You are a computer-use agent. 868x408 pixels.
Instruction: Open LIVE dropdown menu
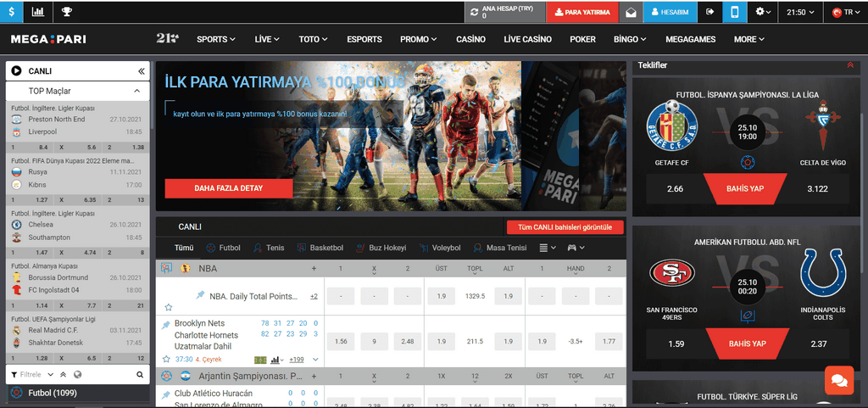(x=267, y=39)
